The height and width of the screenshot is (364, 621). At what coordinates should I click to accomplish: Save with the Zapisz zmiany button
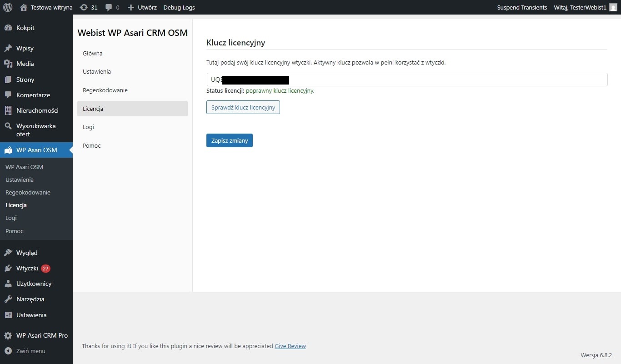coord(229,141)
